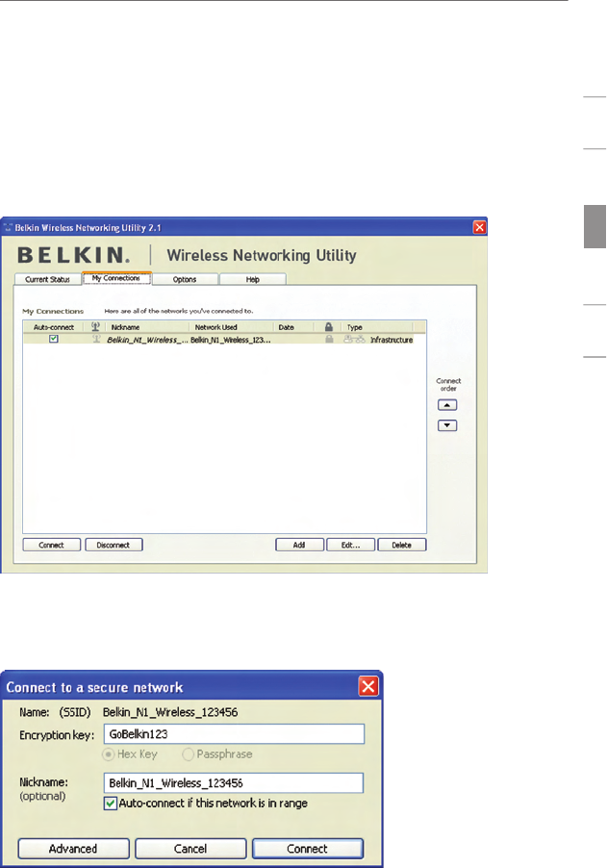This screenshot has width=607, height=868.
Task: Move connection down in connect order
Action: click(447, 425)
